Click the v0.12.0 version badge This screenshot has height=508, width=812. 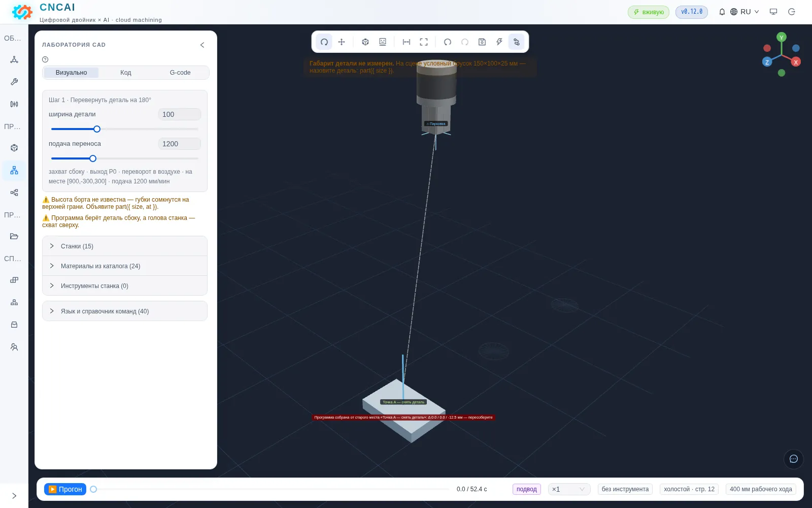tap(692, 12)
